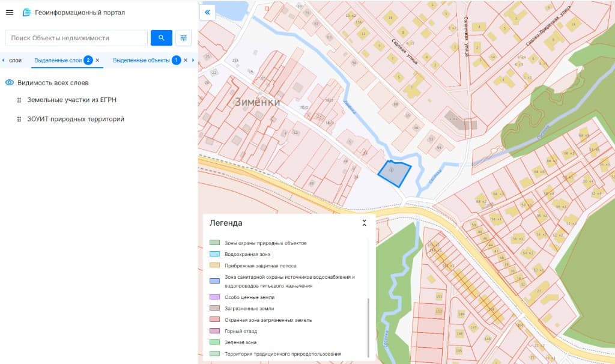Viewport: 615px width, 364px height.
Task: Click legend text Горный отвод
Action: 241,331
